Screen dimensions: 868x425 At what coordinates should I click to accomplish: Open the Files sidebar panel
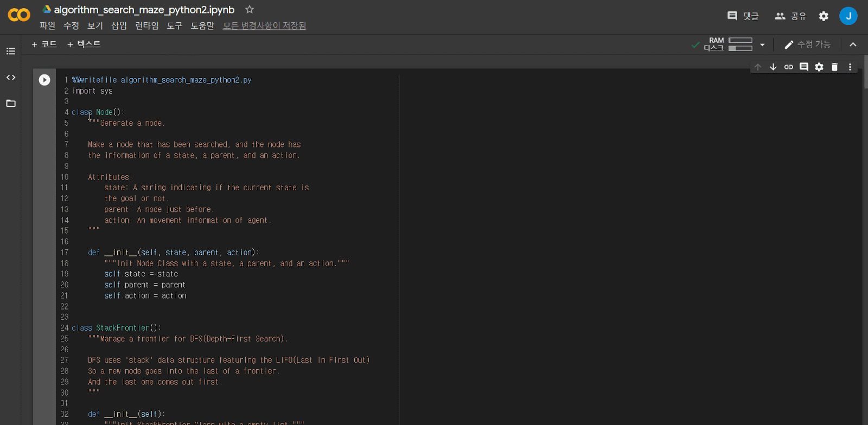[11, 104]
